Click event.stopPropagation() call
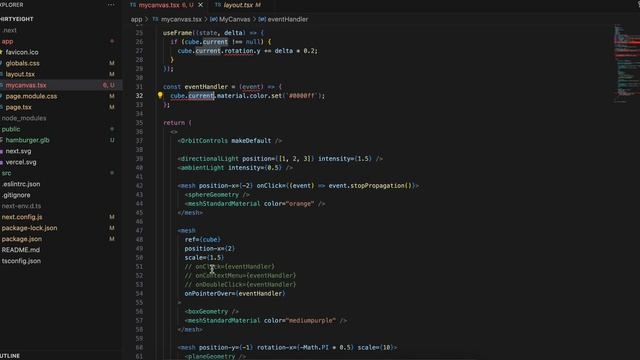Image resolution: width=640 pixels, height=360 pixels. coord(371,185)
